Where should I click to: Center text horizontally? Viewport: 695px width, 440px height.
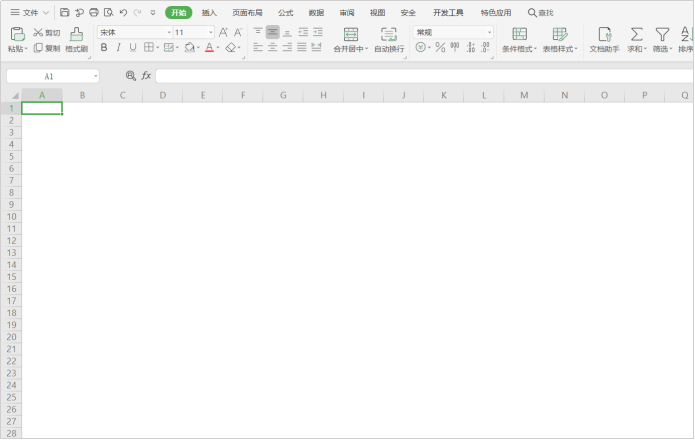tap(273, 47)
